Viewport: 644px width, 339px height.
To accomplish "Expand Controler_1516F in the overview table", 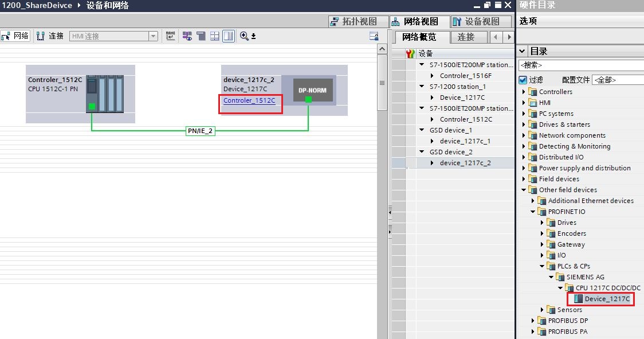I will pyautogui.click(x=432, y=76).
